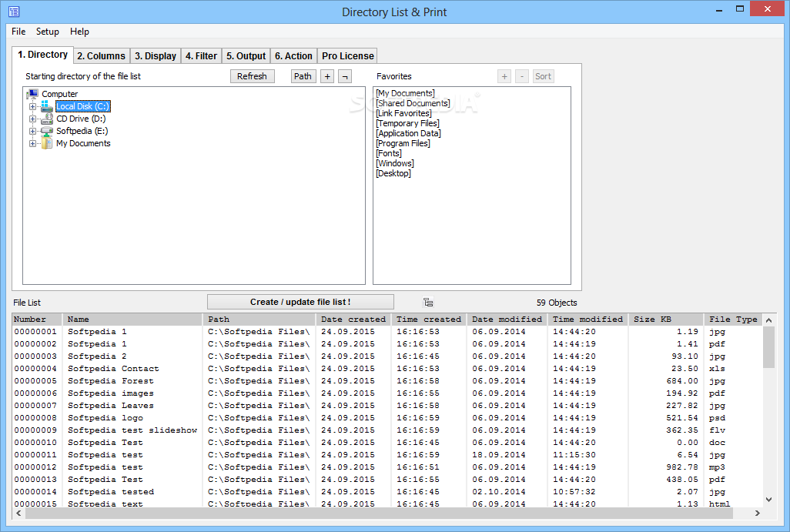Select [Desktop] in Favorites
Image resolution: width=790 pixels, height=532 pixels.
(x=393, y=174)
